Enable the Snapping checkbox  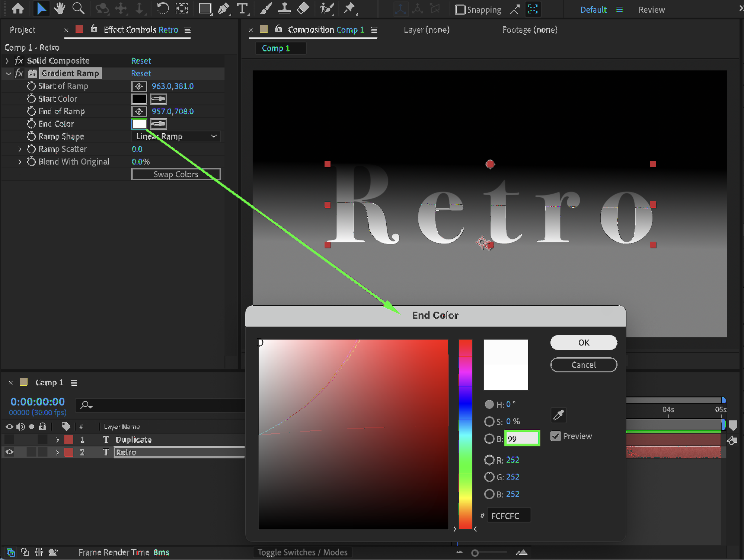click(460, 10)
